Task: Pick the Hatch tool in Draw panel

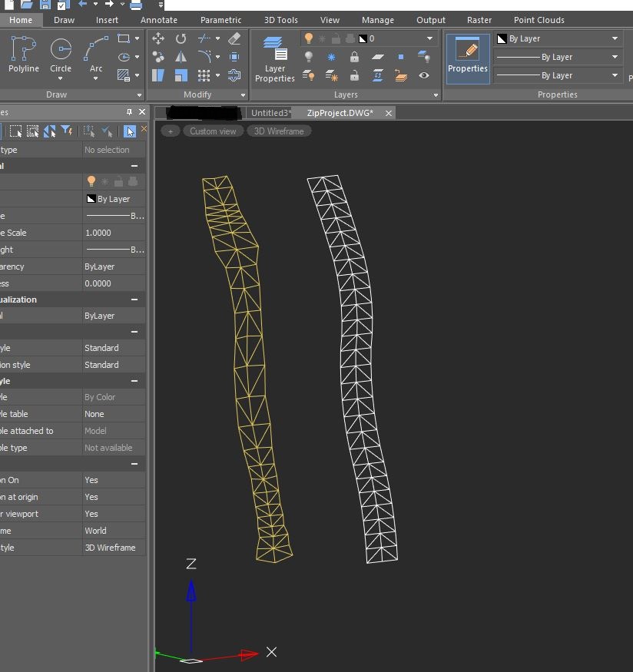Action: click(x=124, y=75)
